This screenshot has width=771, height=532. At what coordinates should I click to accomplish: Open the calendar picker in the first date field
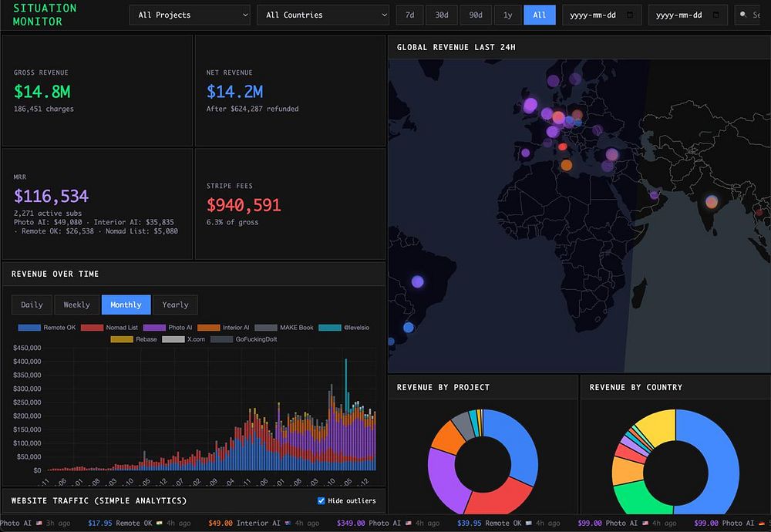coord(630,15)
